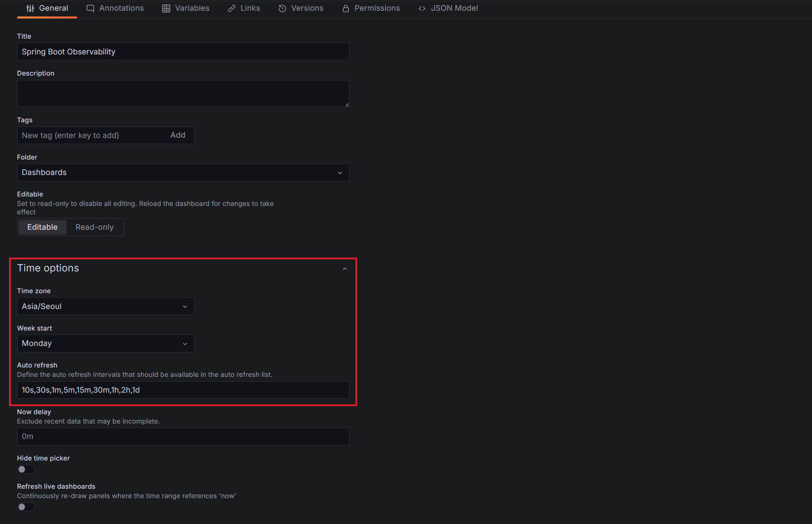Open the Folder dropdown showing Dashboards
The image size is (812, 524).
183,173
